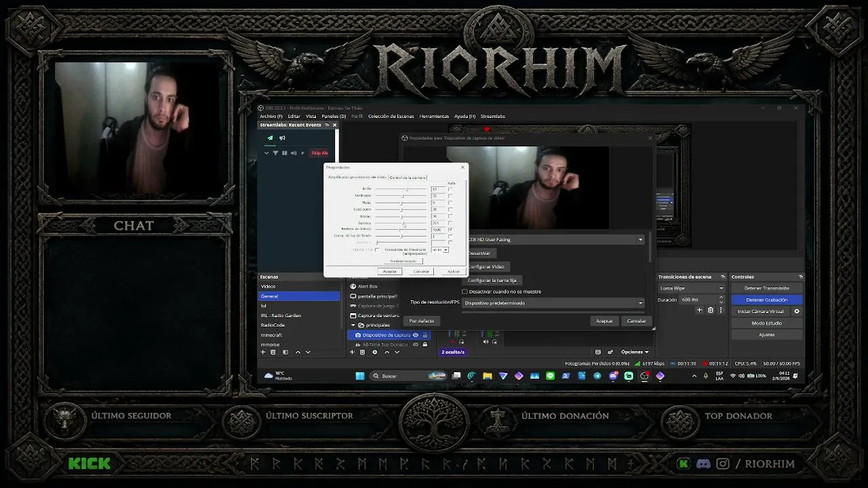Open the Streamlabs paper plane events icon
The image size is (868, 488).
[x=270, y=138]
